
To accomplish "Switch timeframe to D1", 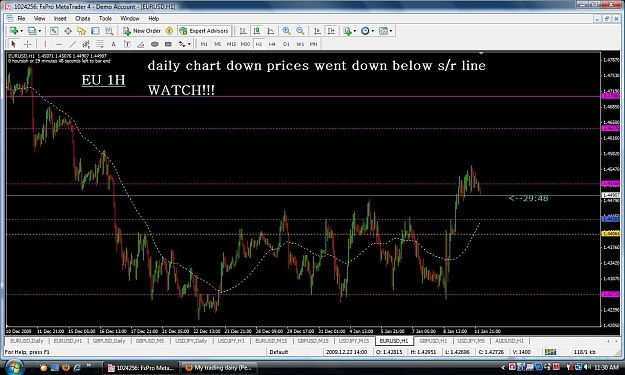I will tap(286, 44).
